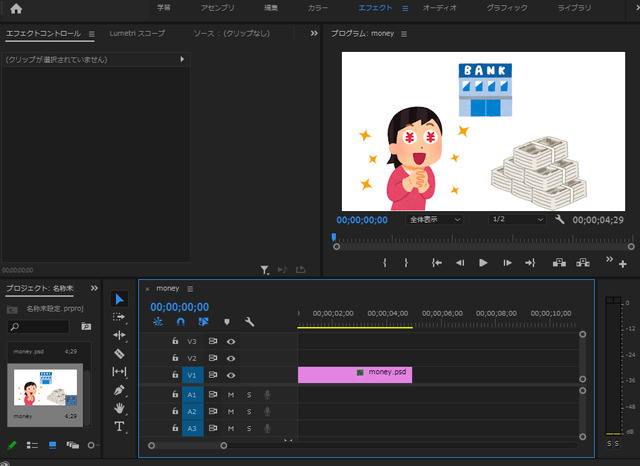Screen dimensions: 640x466
Task: Toggle lock on A1 track
Action: pyautogui.click(x=175, y=394)
